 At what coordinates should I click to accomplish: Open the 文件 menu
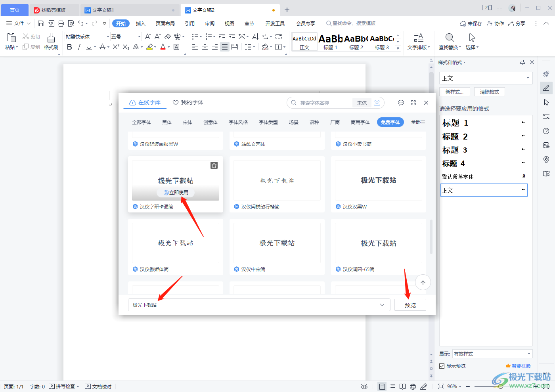(19, 23)
